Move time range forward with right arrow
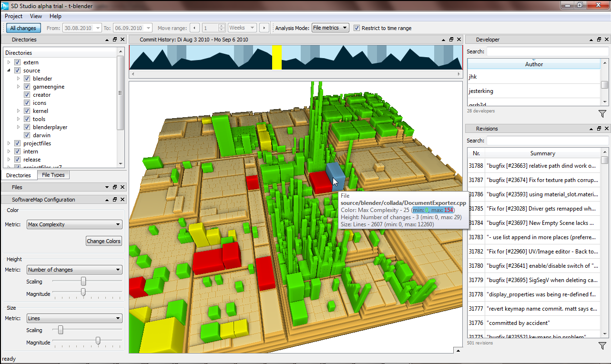The image size is (611, 364). [x=264, y=28]
